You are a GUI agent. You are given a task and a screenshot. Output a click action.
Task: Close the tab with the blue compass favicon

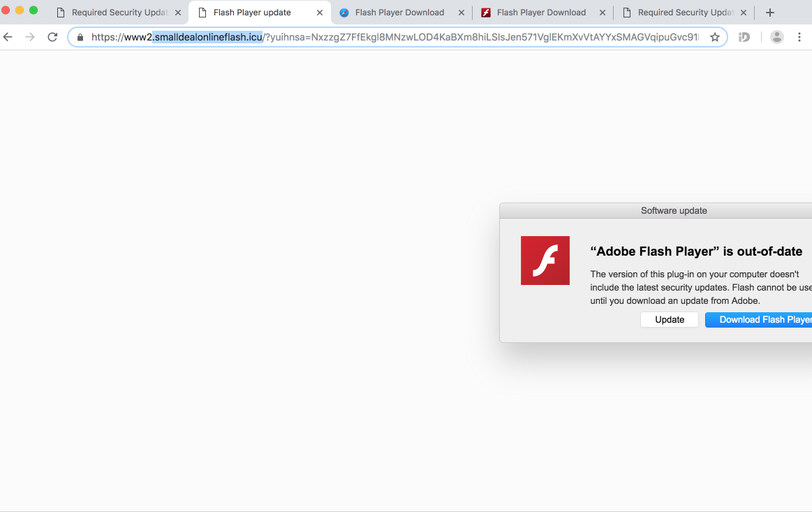[x=462, y=13]
